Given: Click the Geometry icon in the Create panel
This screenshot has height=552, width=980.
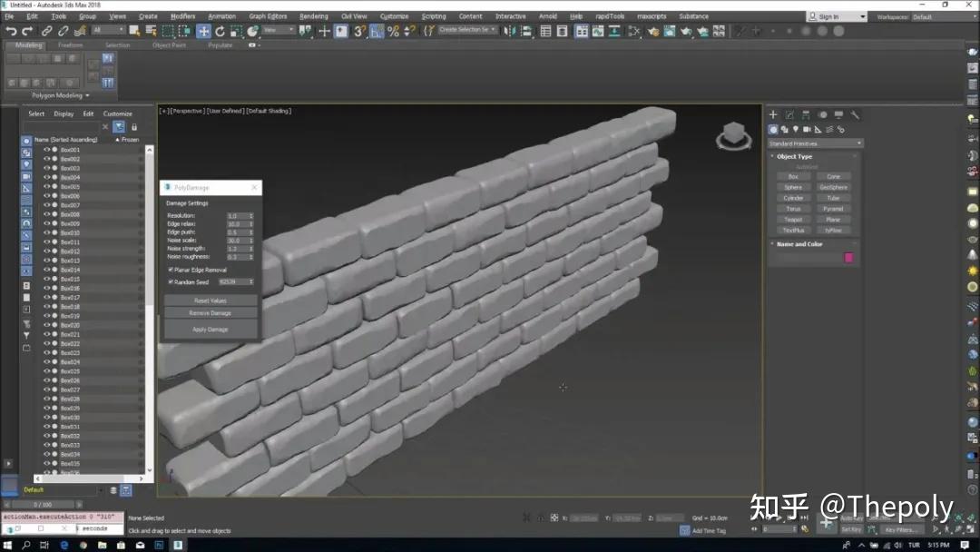Looking at the screenshot, I should point(772,130).
